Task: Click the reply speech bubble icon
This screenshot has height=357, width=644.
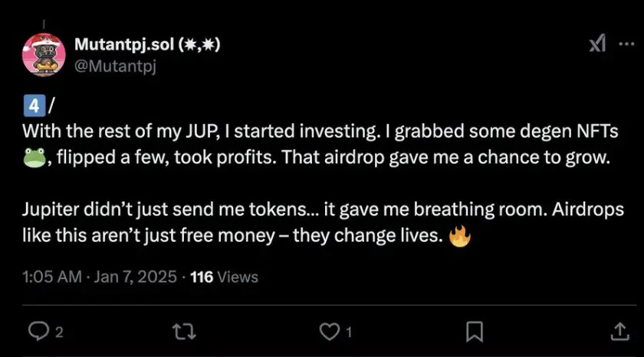Action: [38, 330]
